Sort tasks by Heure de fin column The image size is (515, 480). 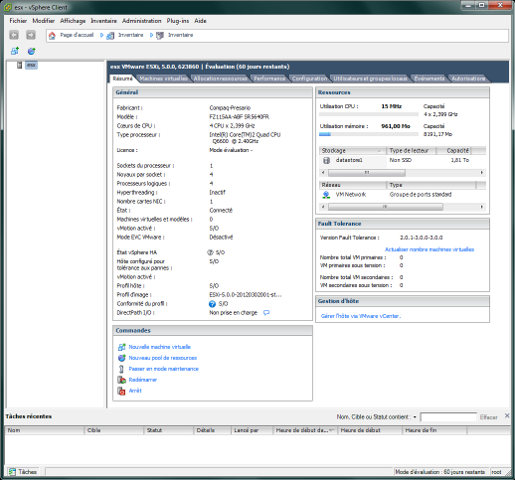click(x=434, y=430)
